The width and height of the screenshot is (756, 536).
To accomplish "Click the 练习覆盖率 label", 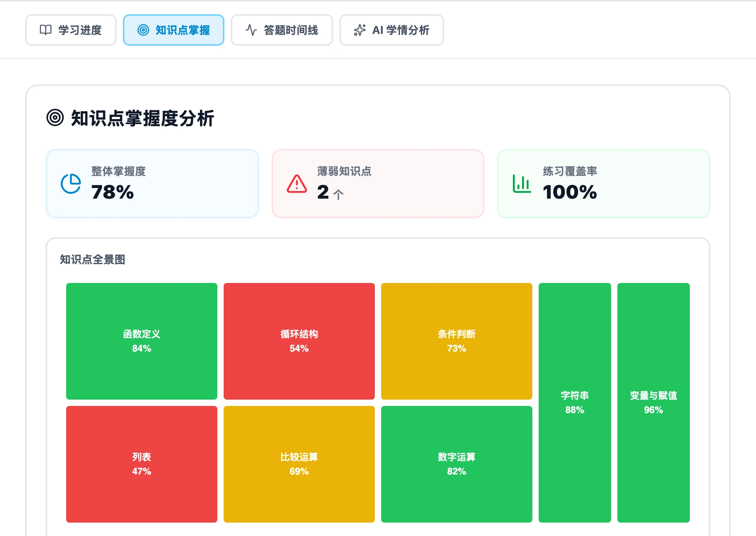I will coord(570,171).
